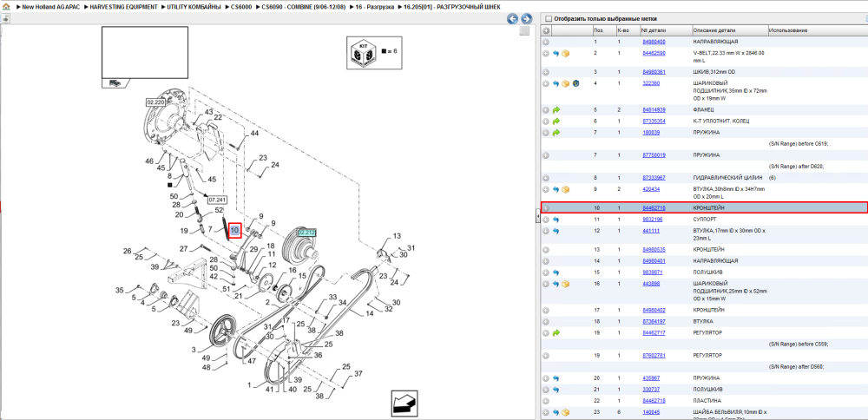The image size is (868, 420).
Task: Click the green arrow for part 87335354
Action: (x=556, y=121)
